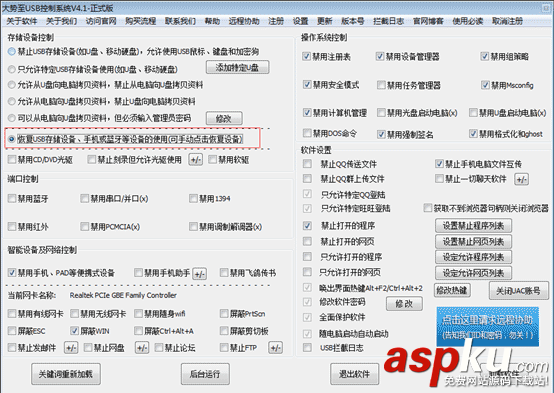
Task: Click the 添加特定U盘 button
Action: (x=237, y=67)
